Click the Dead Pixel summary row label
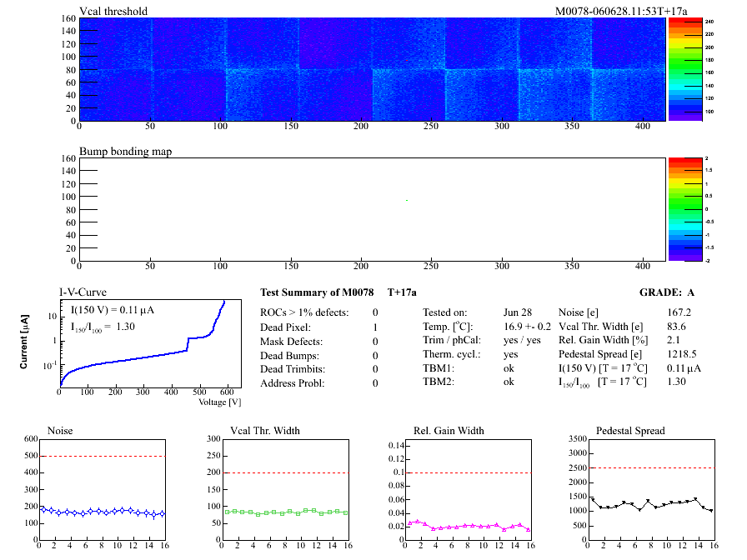 286,327
